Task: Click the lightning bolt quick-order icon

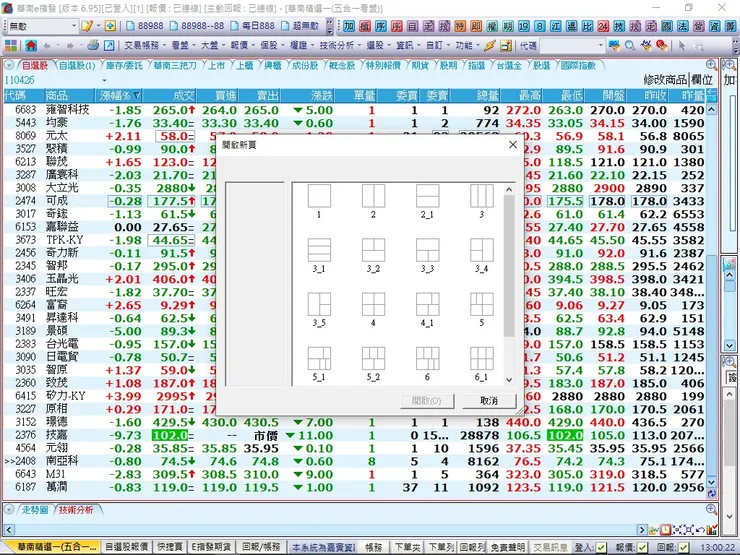Action: (490, 45)
